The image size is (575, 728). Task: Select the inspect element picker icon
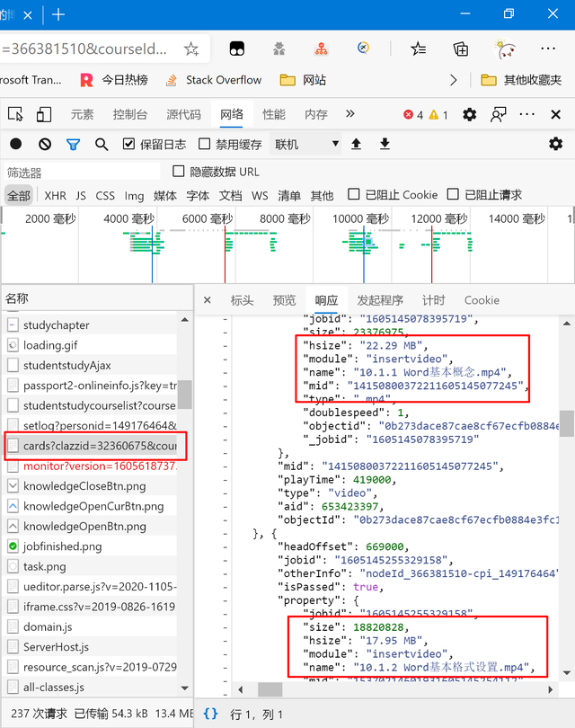(x=15, y=114)
